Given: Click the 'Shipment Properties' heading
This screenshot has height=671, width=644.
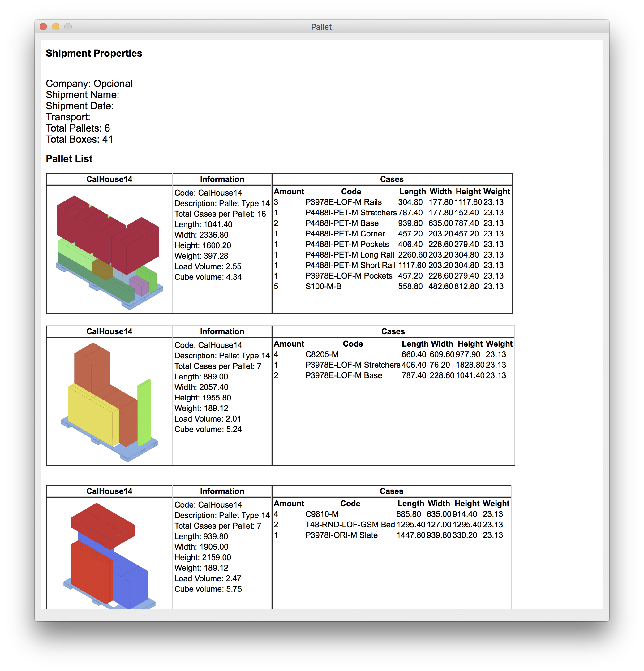Looking at the screenshot, I should [x=94, y=54].
